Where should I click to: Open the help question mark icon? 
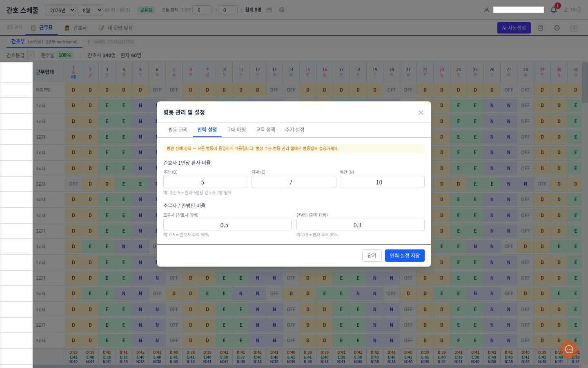[x=574, y=28]
